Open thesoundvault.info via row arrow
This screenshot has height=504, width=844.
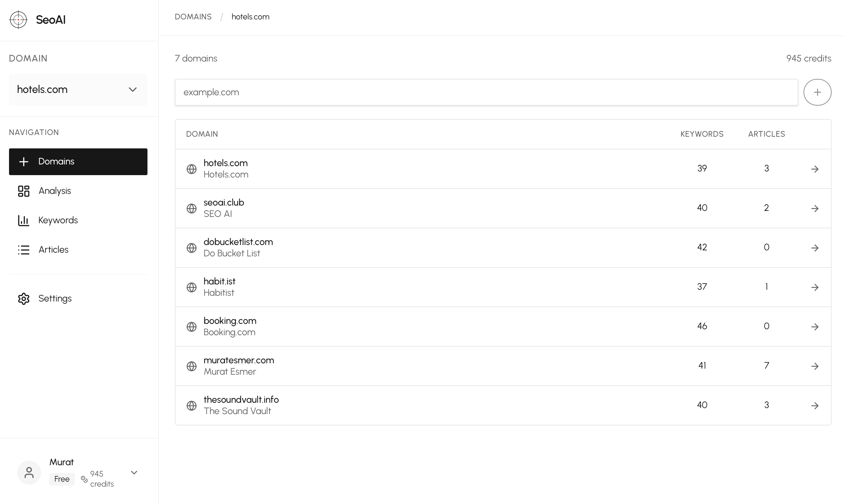click(816, 405)
